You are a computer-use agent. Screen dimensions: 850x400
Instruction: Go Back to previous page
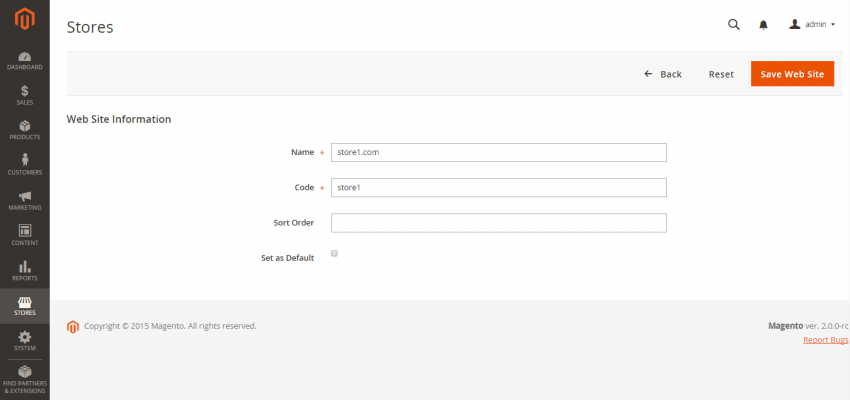pos(662,74)
